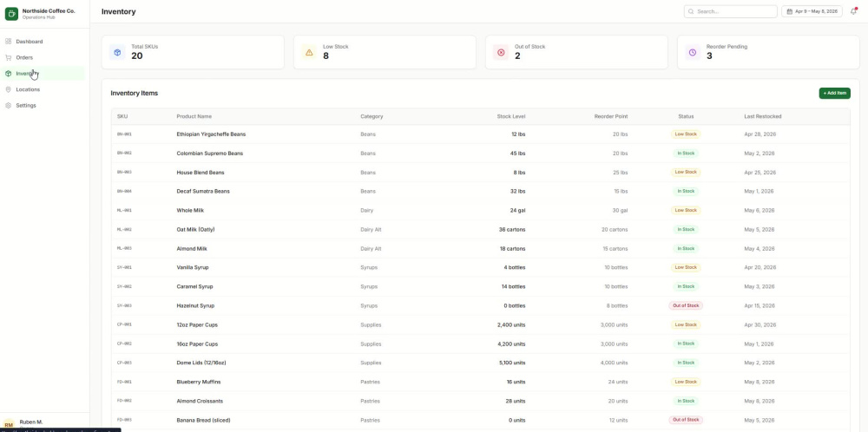Select the Ethiopian Yirgacheffe Beans row name

(211, 134)
